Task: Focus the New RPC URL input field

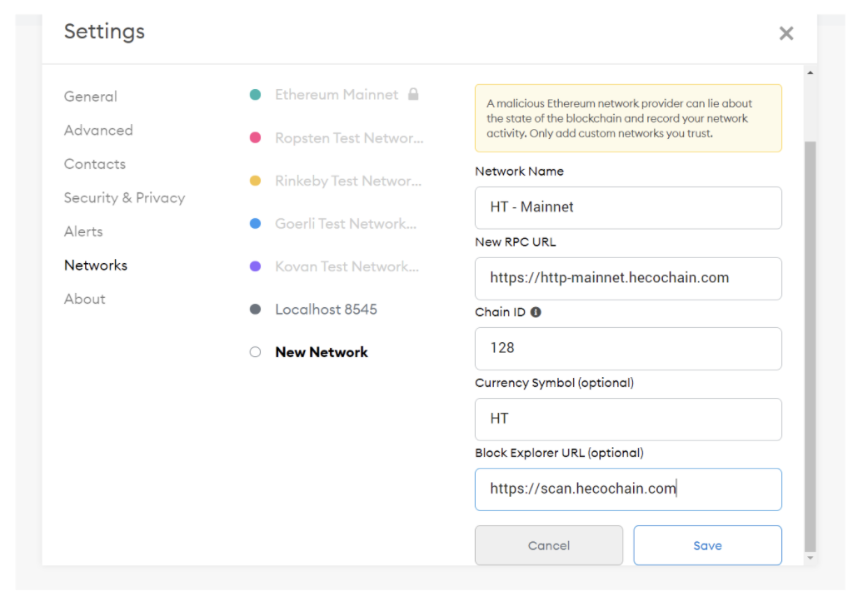Action: point(628,278)
